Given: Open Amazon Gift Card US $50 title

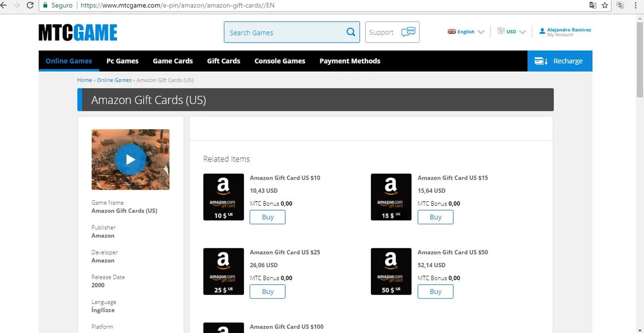Looking at the screenshot, I should (x=453, y=252).
